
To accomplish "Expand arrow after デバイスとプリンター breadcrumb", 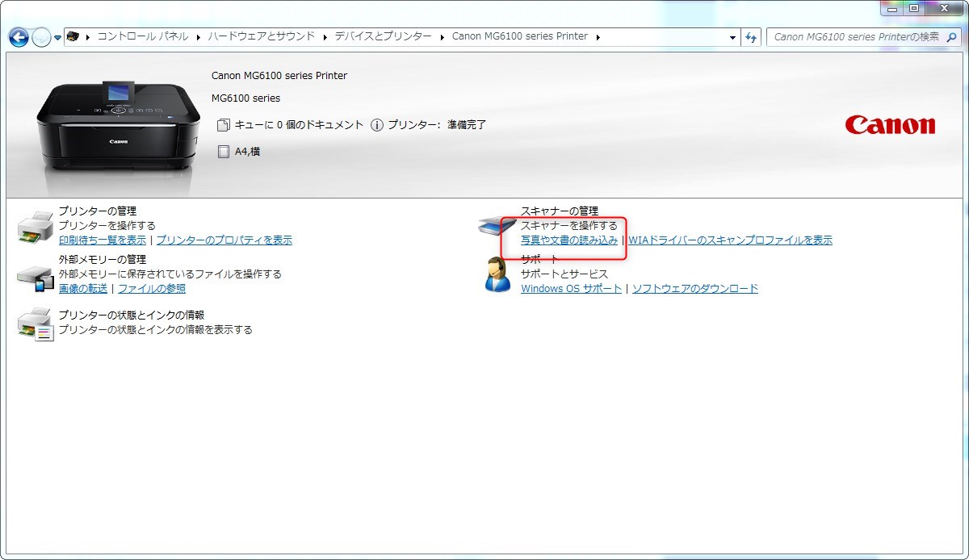I will pos(442,36).
